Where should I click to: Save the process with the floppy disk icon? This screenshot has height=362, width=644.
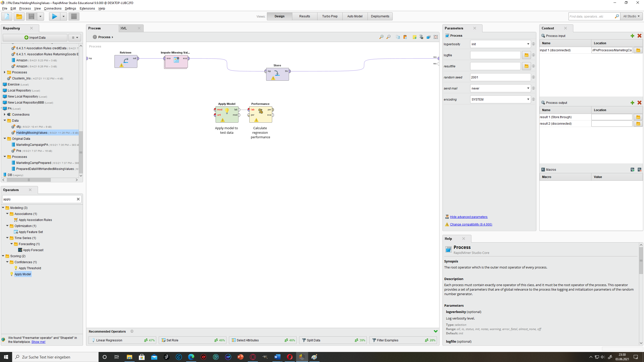coord(31,17)
